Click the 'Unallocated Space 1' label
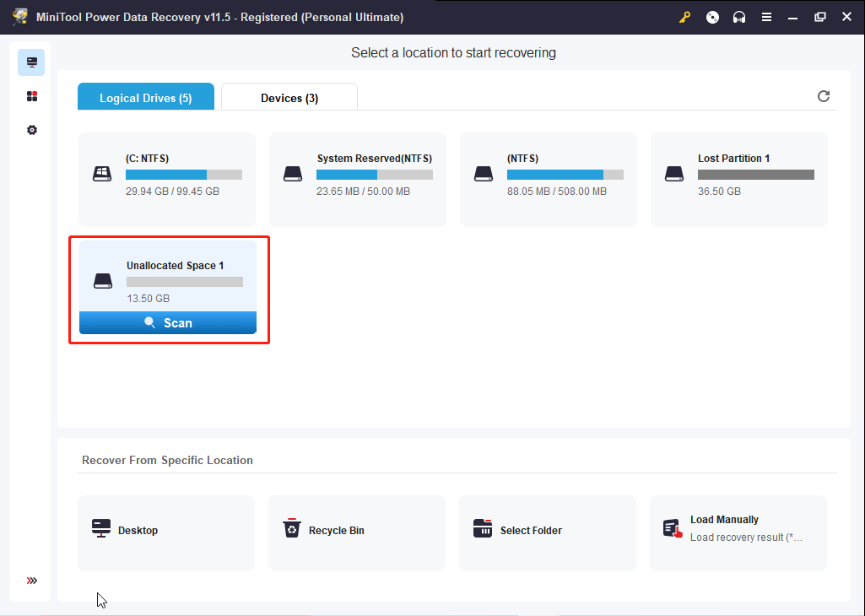Image resolution: width=865 pixels, height=616 pixels. 176,265
